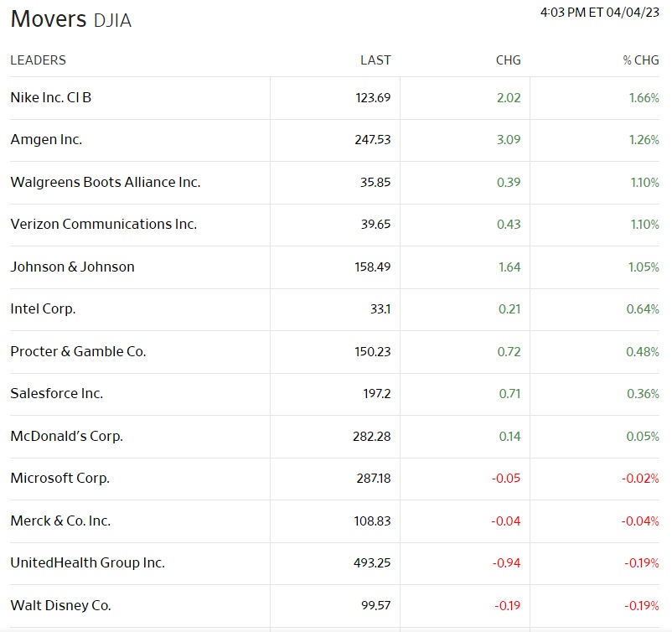Select UnitedHealth last price 493.25
Viewport: 672px width, 632px height.
tap(372, 562)
